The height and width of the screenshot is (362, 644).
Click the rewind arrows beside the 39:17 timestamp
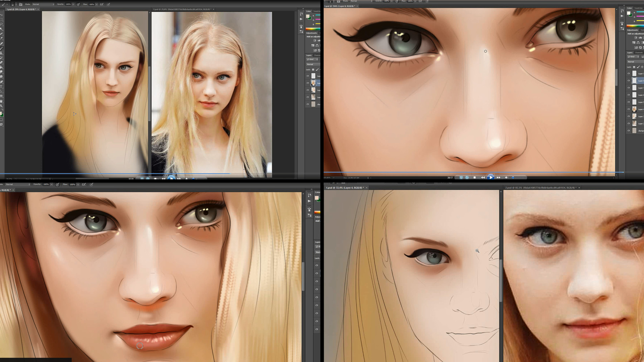click(483, 177)
